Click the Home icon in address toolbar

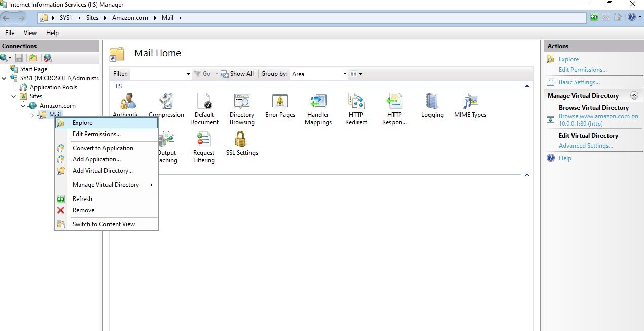(x=618, y=17)
